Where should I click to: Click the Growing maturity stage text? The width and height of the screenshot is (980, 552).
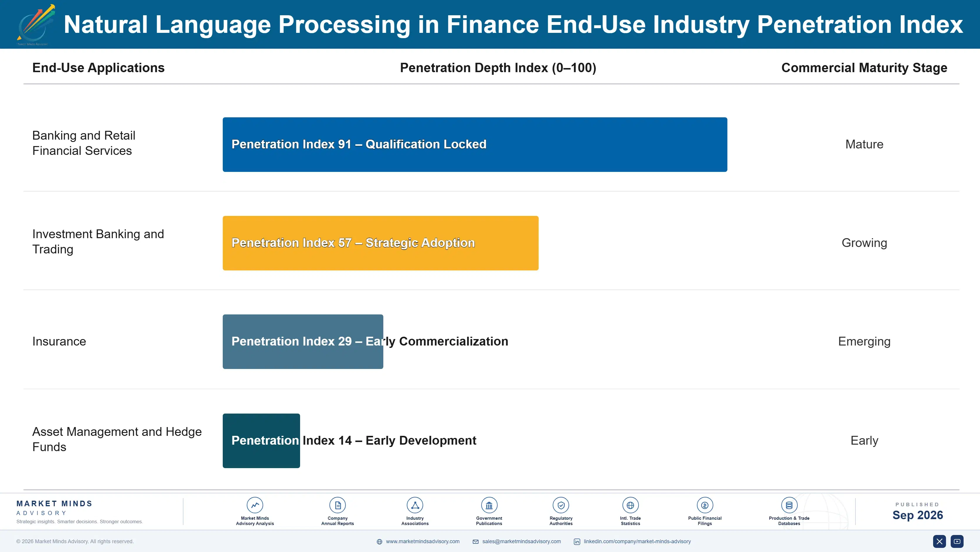[864, 243]
